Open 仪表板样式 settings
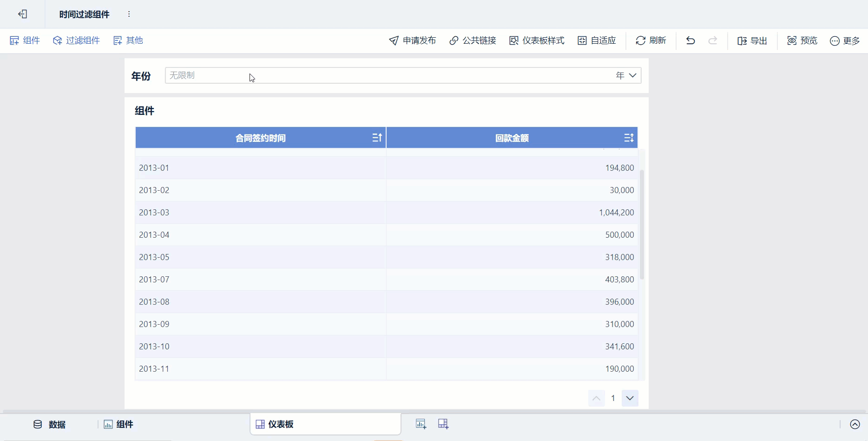This screenshot has width=868, height=441. point(537,40)
